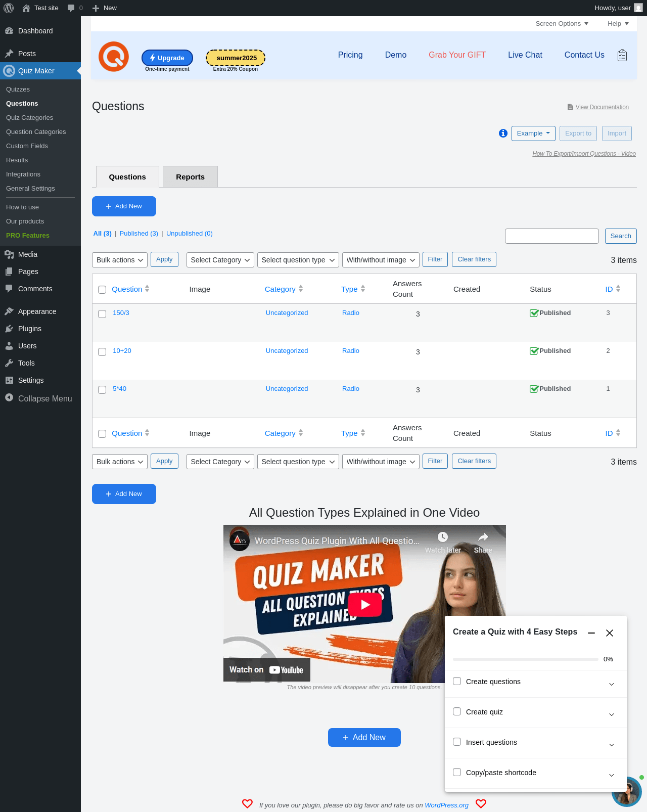Image resolution: width=647 pixels, height=812 pixels.
Task: Click the blue info icon near Example
Action: 503,133
